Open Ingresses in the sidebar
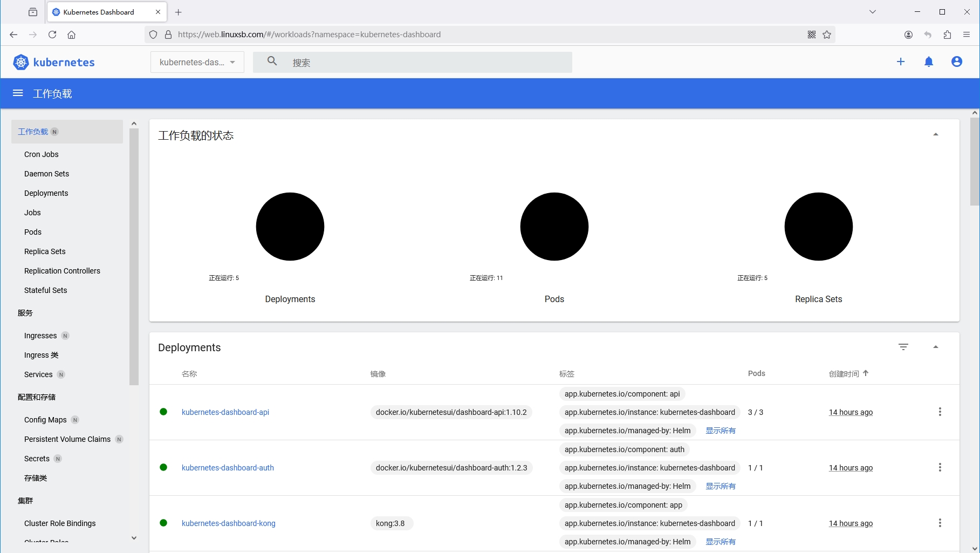Image resolution: width=980 pixels, height=553 pixels. click(40, 336)
